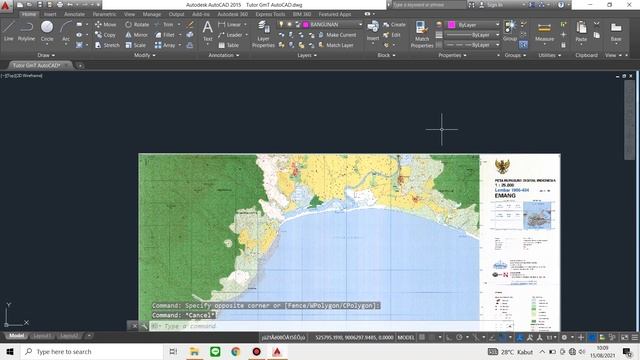Image resolution: width=640 pixels, height=360 pixels.
Task: Toggle drawing grid display in status bar
Action: 422,338
